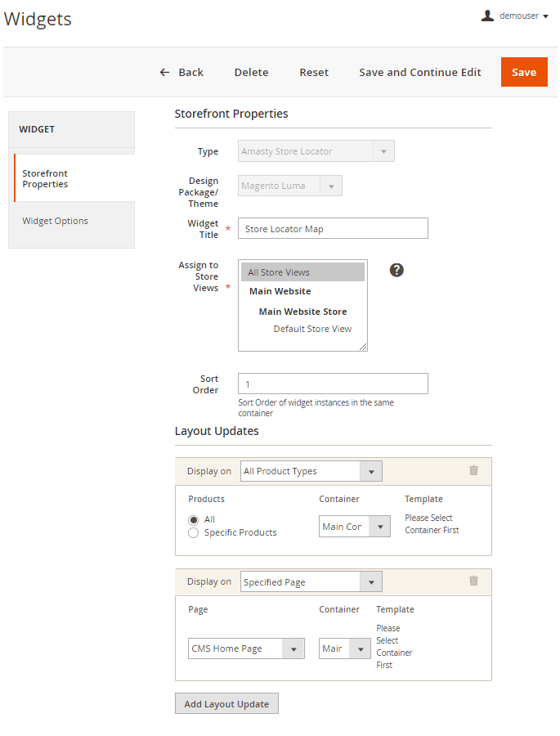The height and width of the screenshot is (736, 560).
Task: Focus the Sort Order text field
Action: (x=333, y=384)
